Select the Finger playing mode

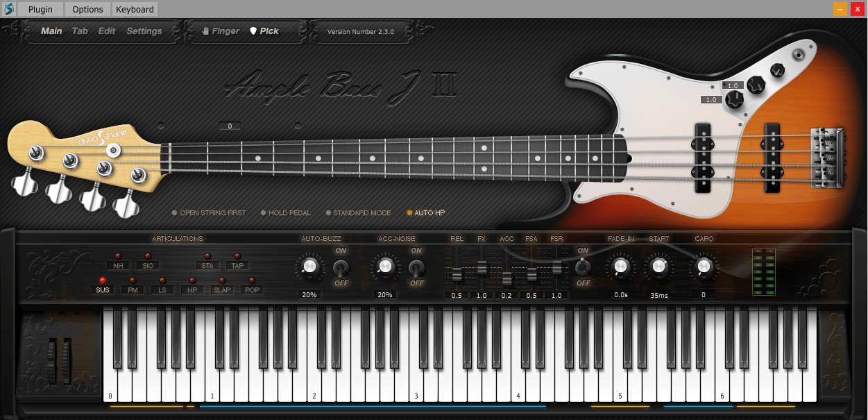221,31
